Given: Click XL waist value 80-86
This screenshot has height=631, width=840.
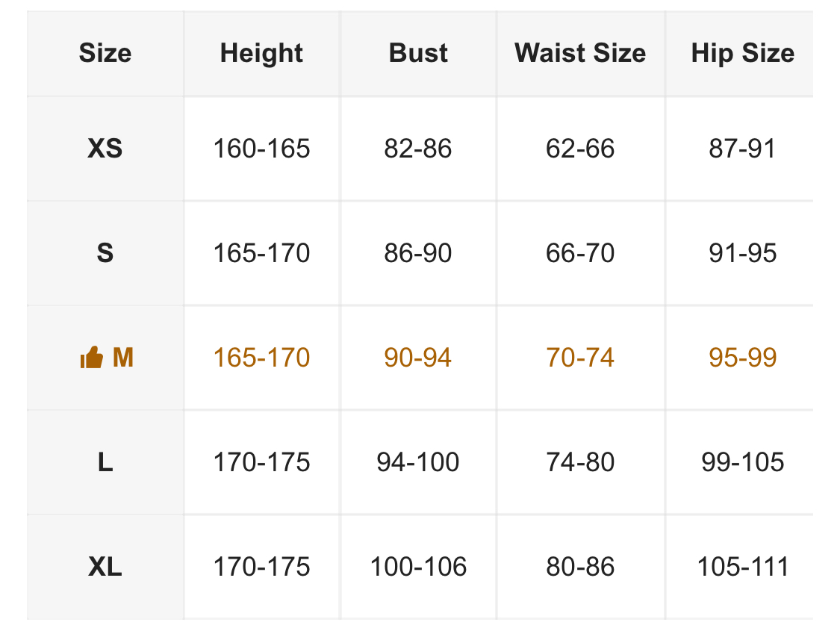Looking at the screenshot, I should (x=580, y=567).
